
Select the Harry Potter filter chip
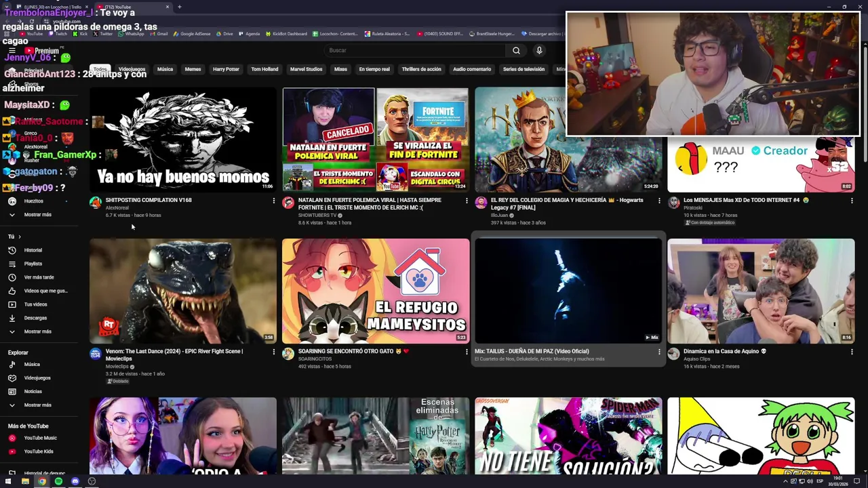(226, 69)
